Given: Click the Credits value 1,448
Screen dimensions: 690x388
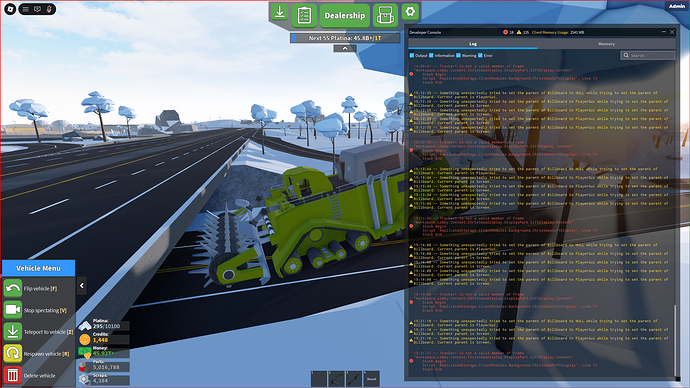Looking at the screenshot, I should click(x=100, y=340).
